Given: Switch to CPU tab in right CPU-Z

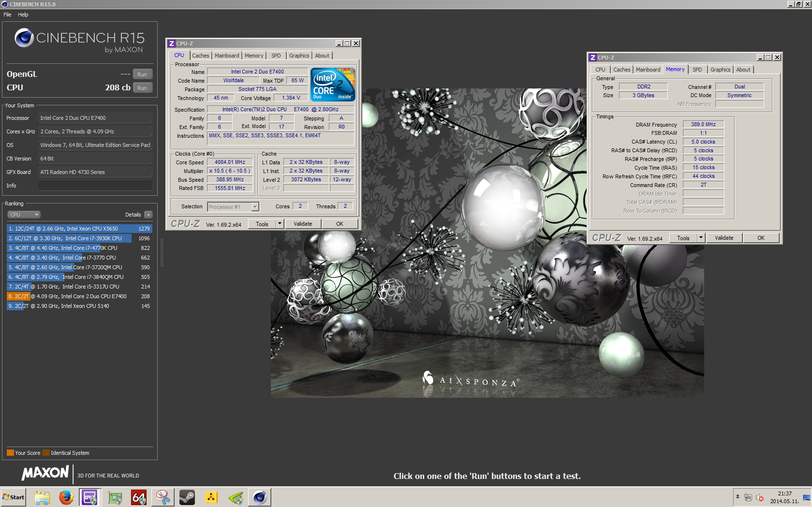Looking at the screenshot, I should [600, 70].
